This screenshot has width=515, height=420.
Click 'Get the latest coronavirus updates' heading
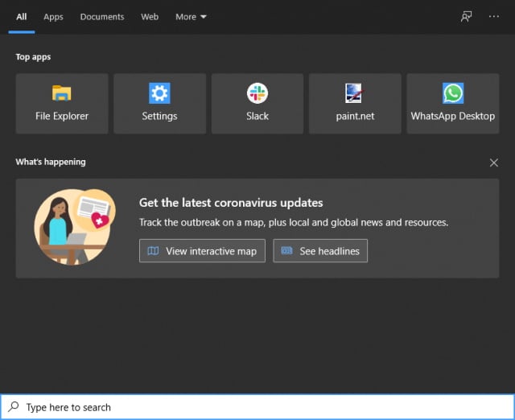click(x=231, y=203)
